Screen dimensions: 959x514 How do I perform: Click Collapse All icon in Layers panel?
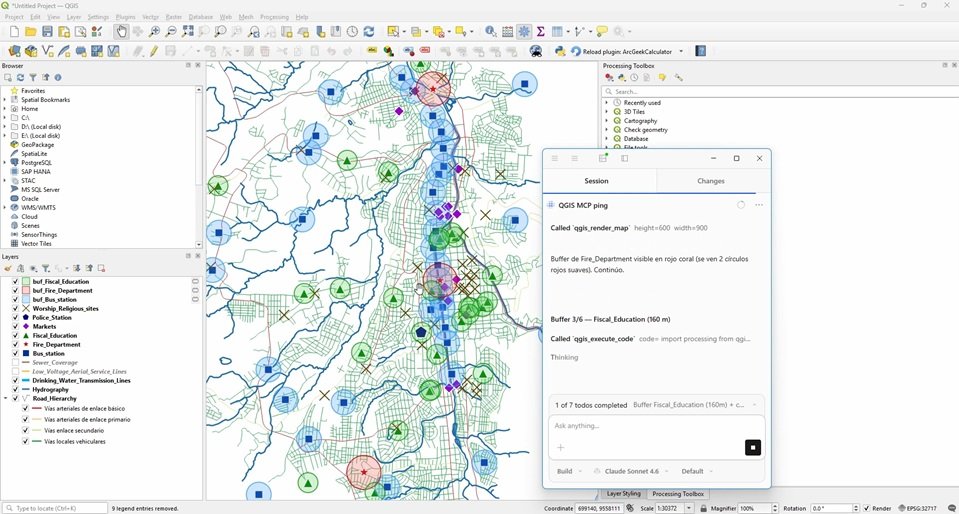point(89,268)
